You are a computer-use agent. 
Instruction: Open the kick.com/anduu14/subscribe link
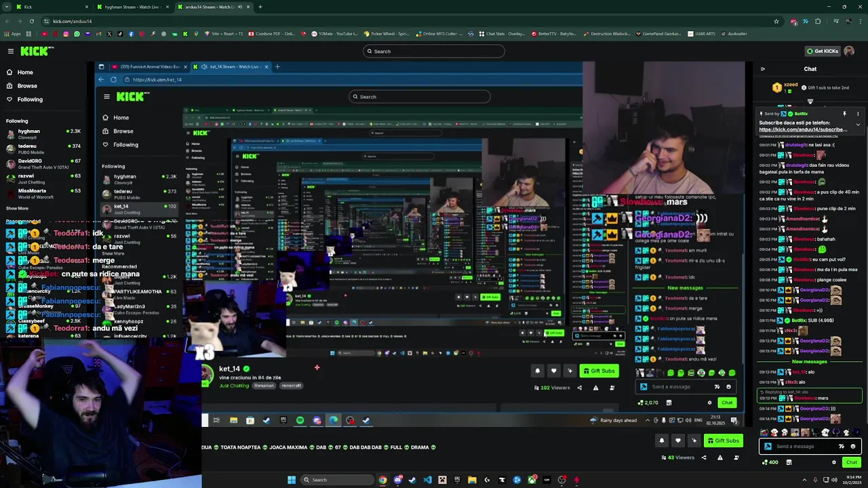pos(803,129)
